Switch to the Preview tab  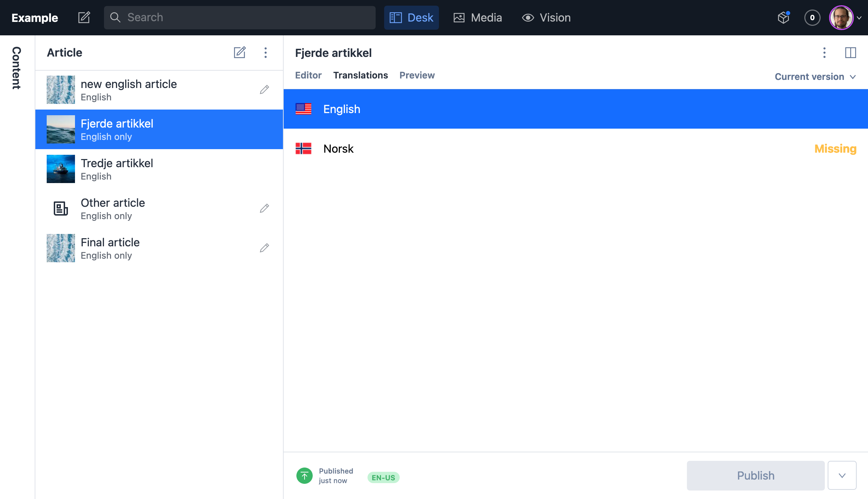click(417, 75)
